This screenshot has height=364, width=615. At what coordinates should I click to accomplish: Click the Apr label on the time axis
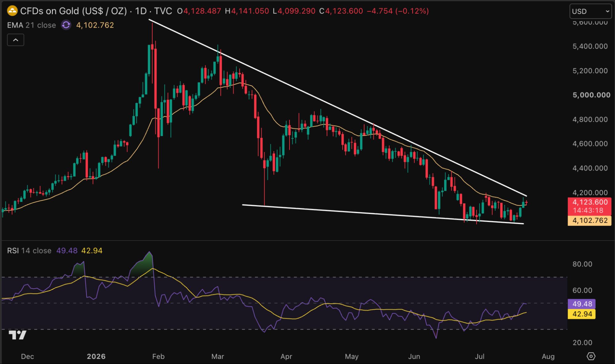click(x=286, y=357)
